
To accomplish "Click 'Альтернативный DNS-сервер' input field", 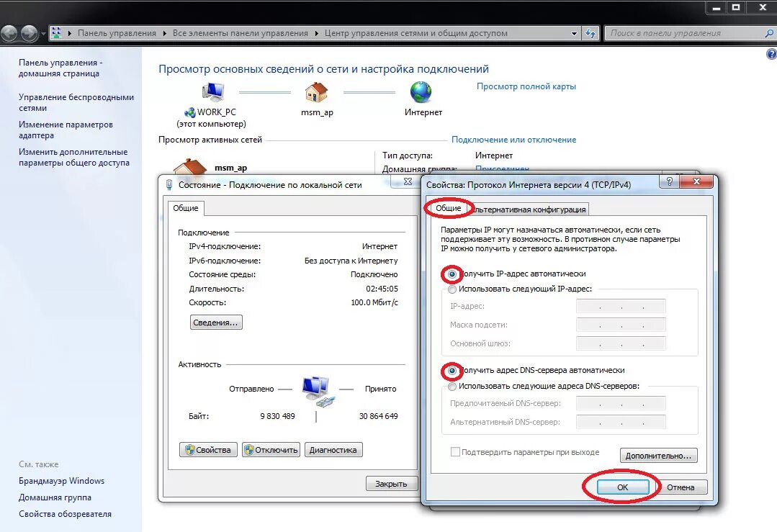I will (621, 422).
